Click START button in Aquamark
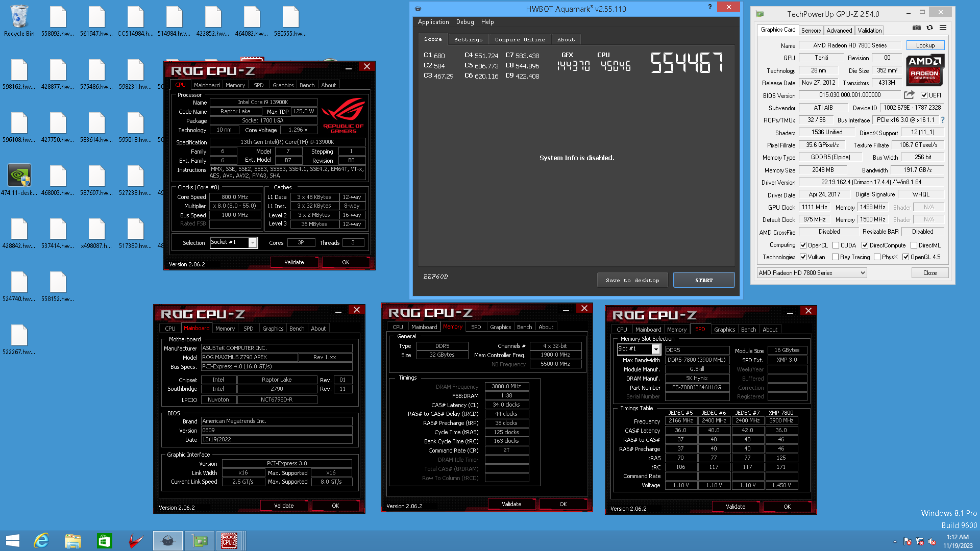980x551 pixels. (703, 280)
